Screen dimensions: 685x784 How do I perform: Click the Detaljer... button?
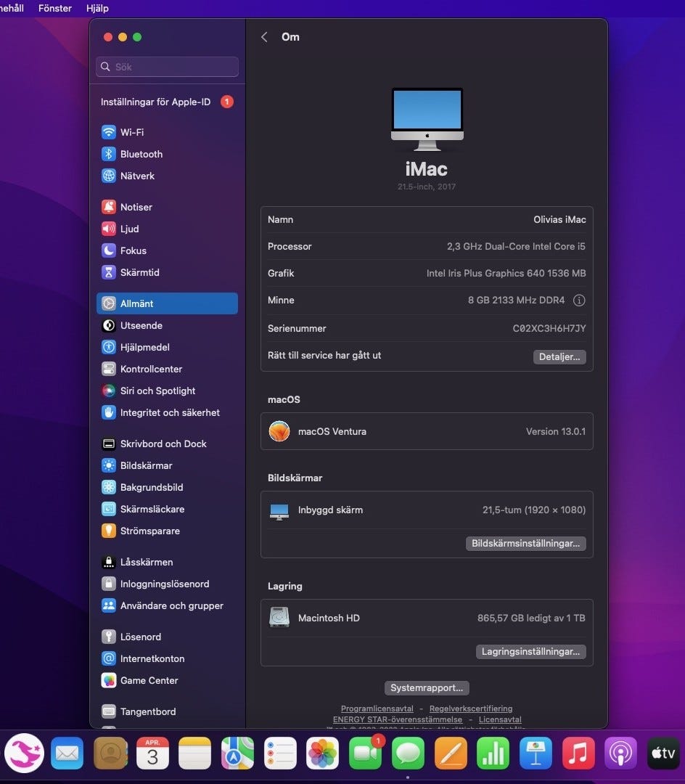(559, 357)
